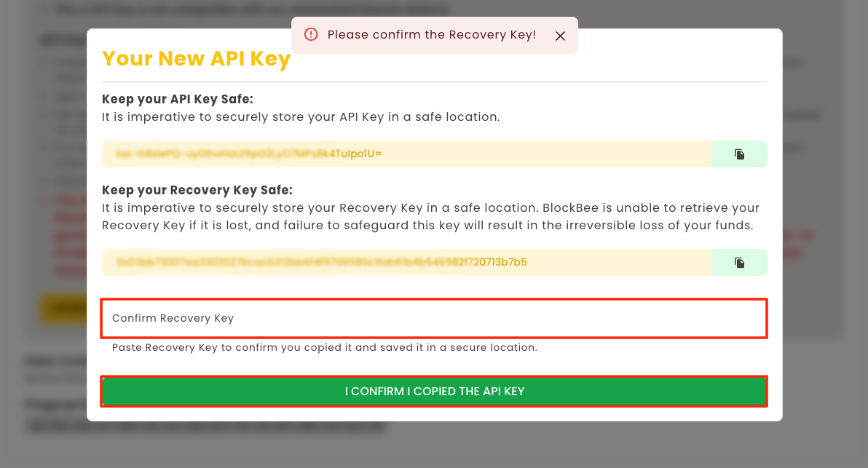This screenshot has height=468, width=868.
Task: Click the 'Keep your Recovery Key Safe:' label
Action: 197,191
